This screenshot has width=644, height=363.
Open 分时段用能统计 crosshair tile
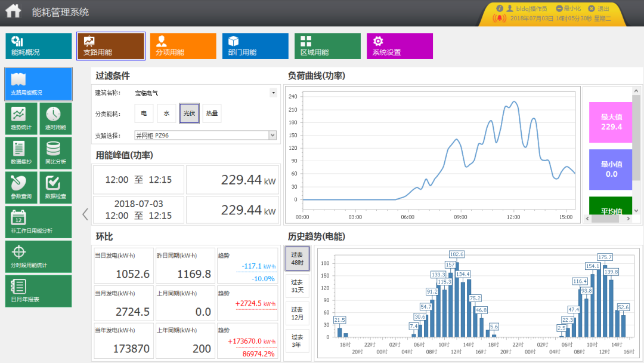pos(38,256)
